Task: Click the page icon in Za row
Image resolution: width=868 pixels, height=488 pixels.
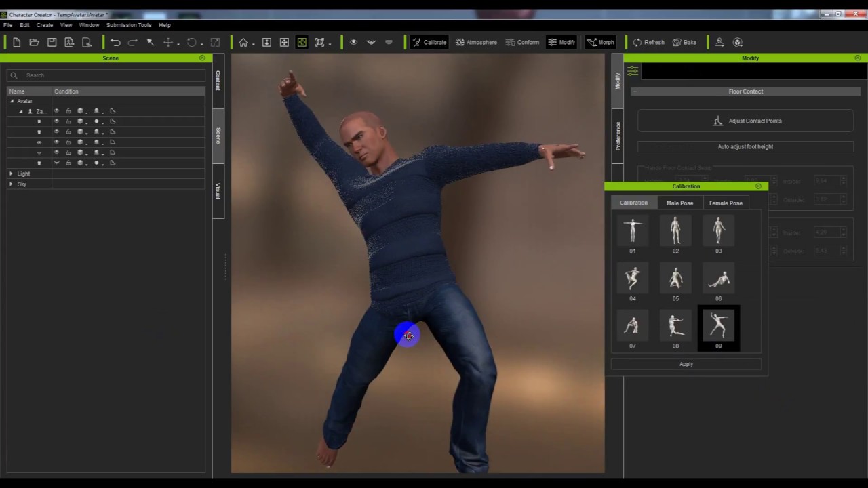Action: click(x=113, y=111)
